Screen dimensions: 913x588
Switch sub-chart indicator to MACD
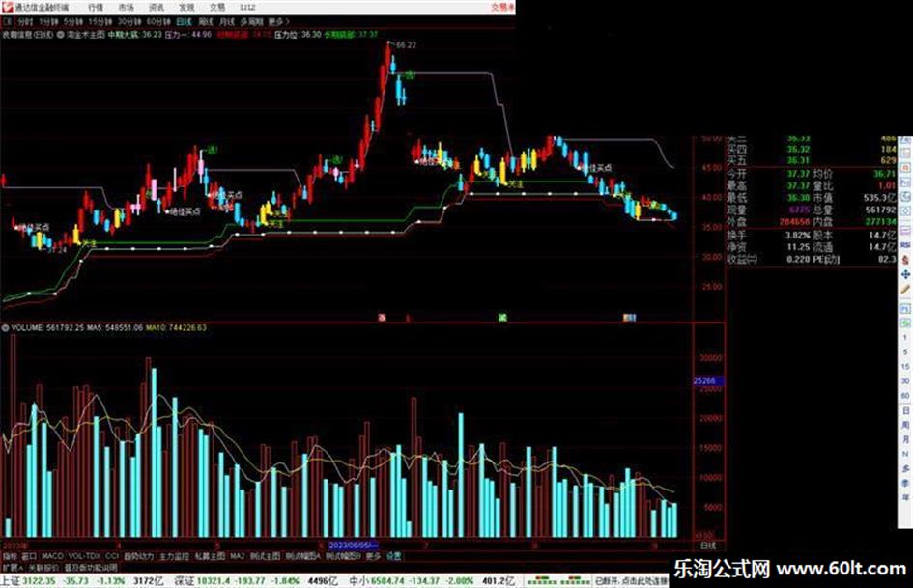point(52,556)
